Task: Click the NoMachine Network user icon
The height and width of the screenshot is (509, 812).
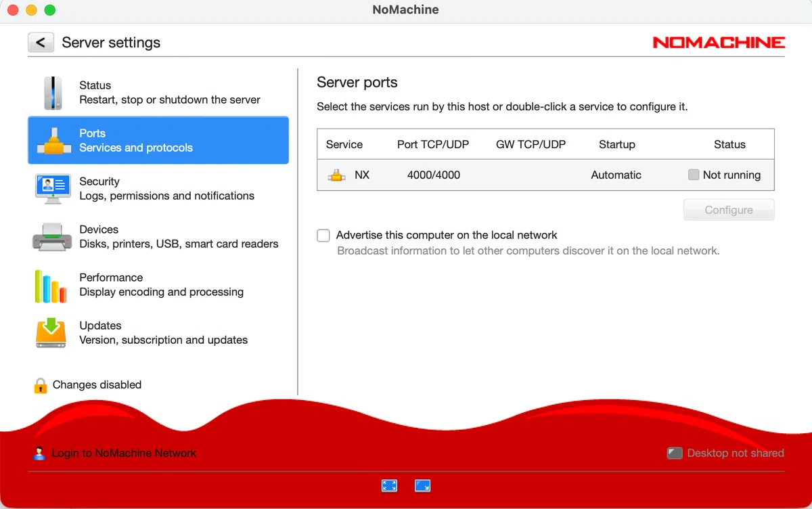Action: coord(39,453)
